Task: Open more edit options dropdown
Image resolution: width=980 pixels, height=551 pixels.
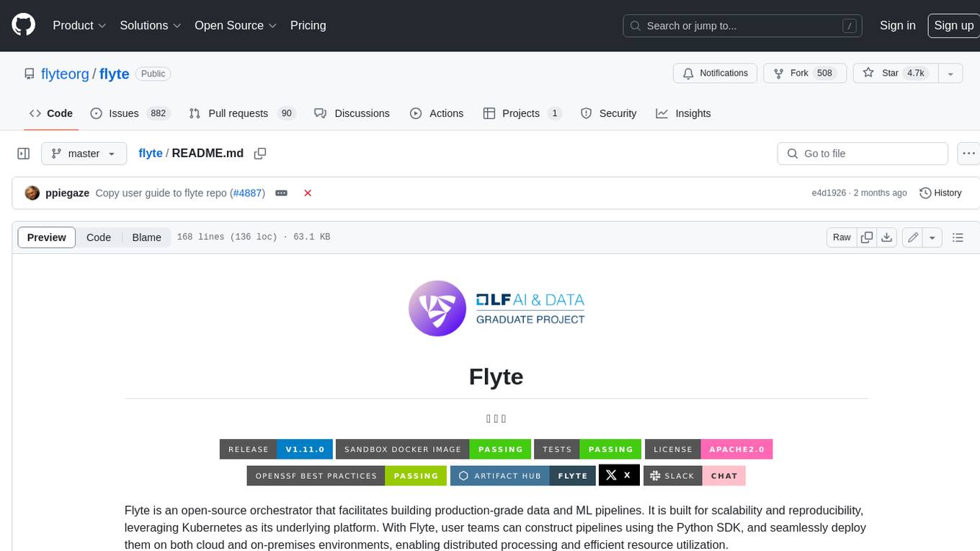Action: (x=932, y=237)
